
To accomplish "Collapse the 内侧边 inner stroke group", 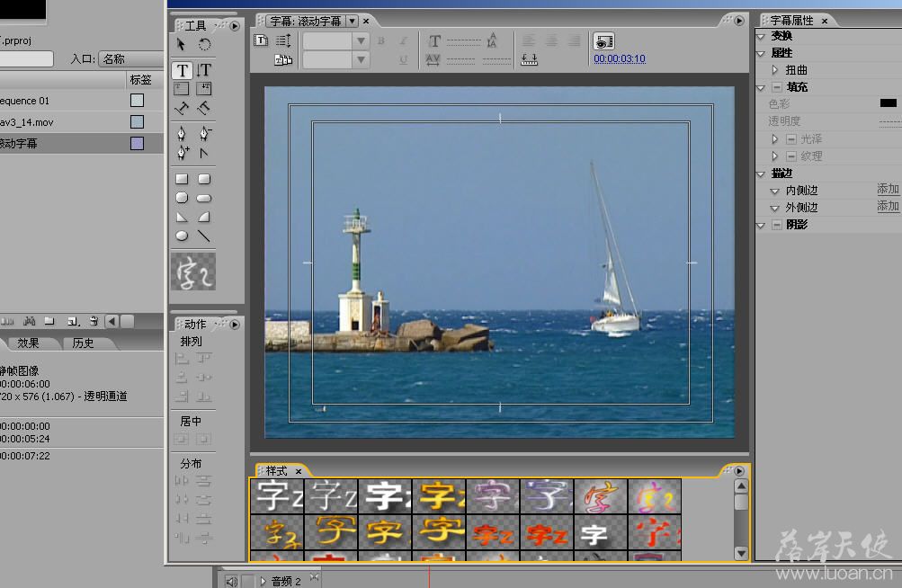I will [x=774, y=191].
